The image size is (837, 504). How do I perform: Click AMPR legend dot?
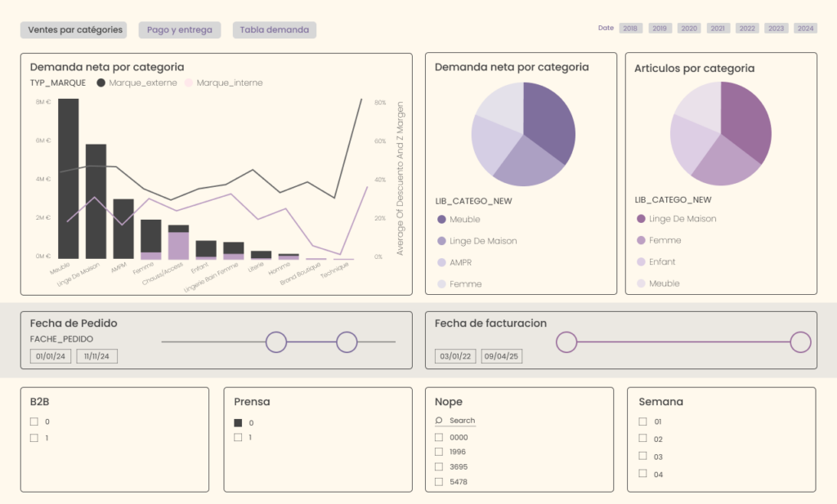click(x=442, y=262)
